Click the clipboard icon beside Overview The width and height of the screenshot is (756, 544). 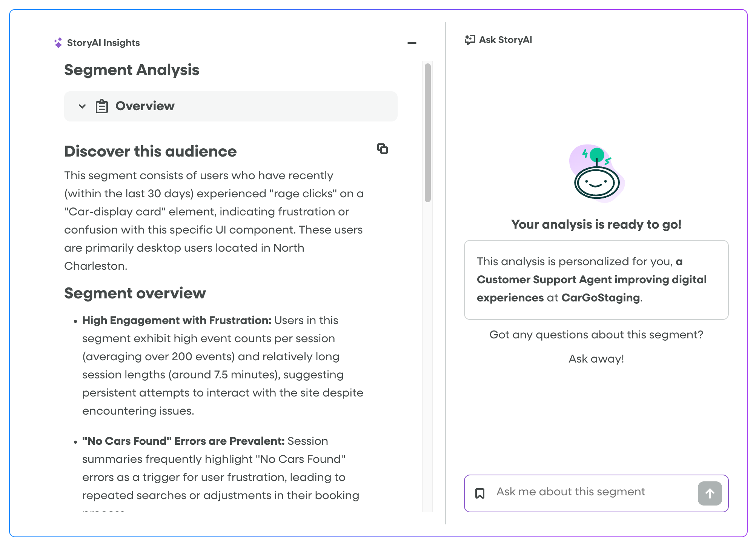click(101, 106)
